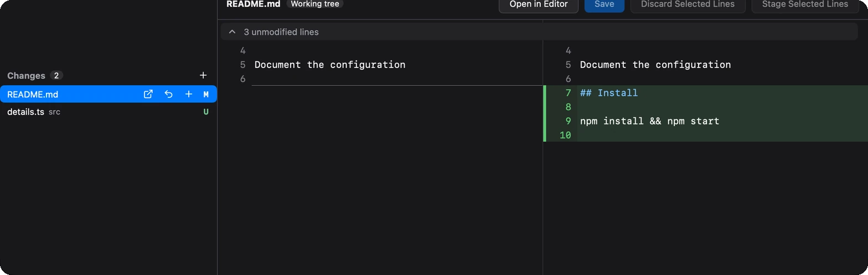
Task: Click Stage Selected Lines button
Action: coord(805,4)
